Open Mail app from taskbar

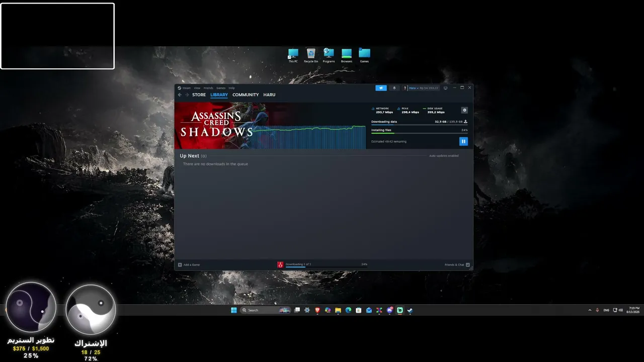(369, 310)
